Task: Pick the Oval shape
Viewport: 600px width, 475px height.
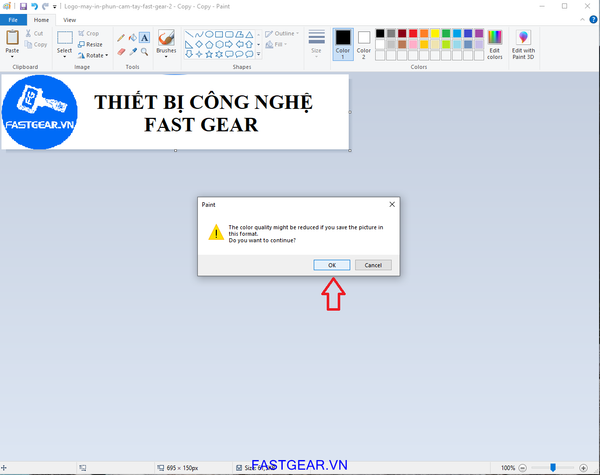Action: (x=209, y=34)
